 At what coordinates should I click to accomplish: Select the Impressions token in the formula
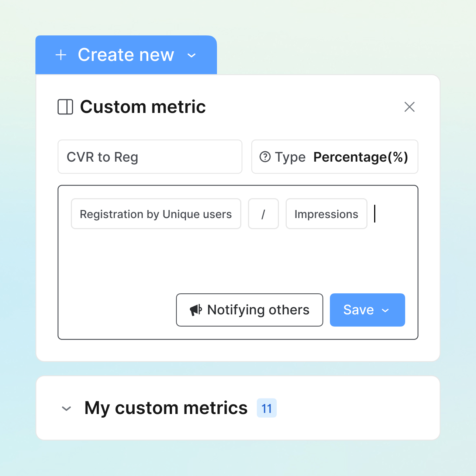click(326, 214)
